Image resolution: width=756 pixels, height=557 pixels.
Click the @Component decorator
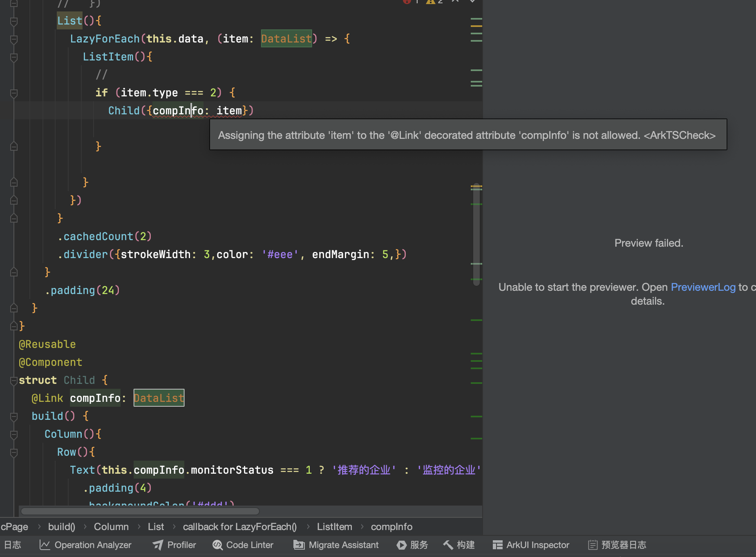coord(51,362)
